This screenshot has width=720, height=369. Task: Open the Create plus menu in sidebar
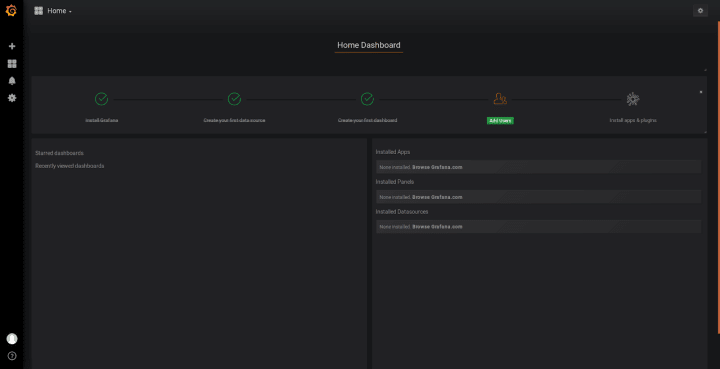click(12, 46)
